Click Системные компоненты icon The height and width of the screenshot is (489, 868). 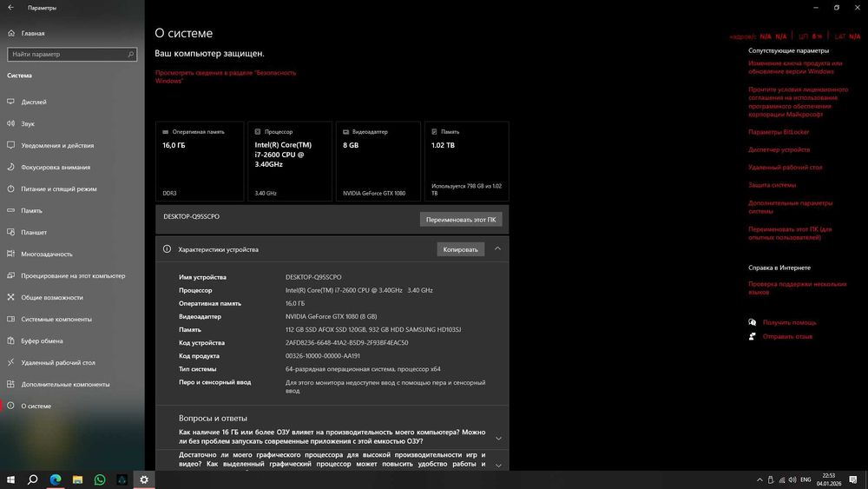click(10, 319)
